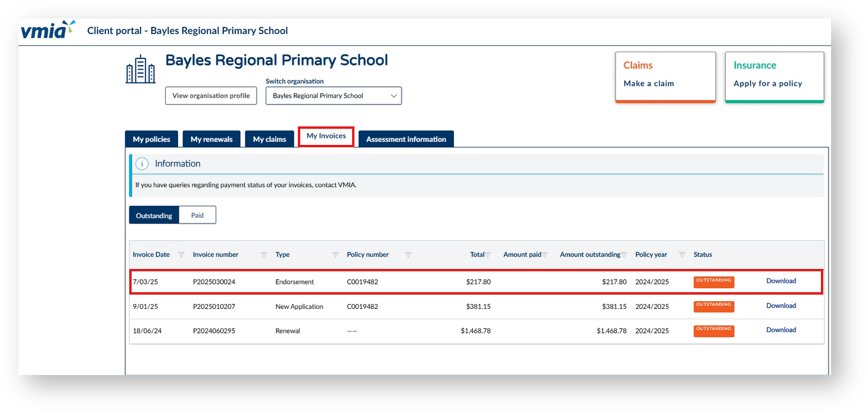Screen dimensions: 868x412
Task: Click invoice number P2025010207
Action: [x=214, y=307]
